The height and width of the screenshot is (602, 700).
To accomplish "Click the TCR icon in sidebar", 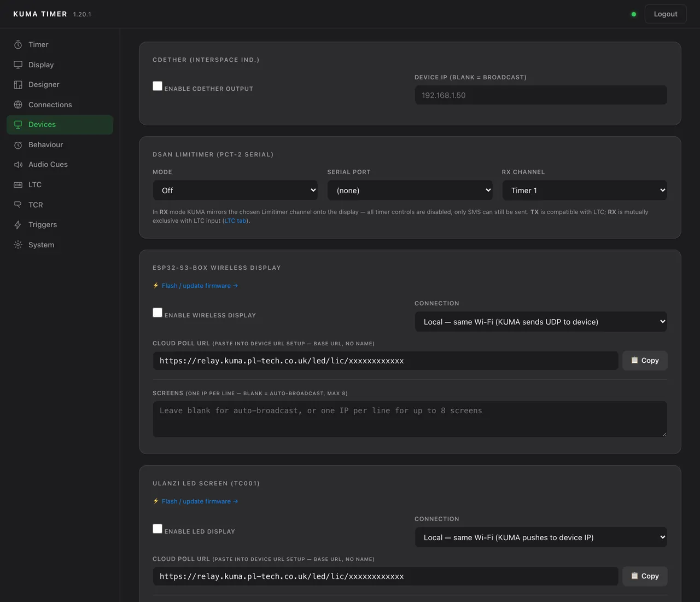I will tap(18, 205).
